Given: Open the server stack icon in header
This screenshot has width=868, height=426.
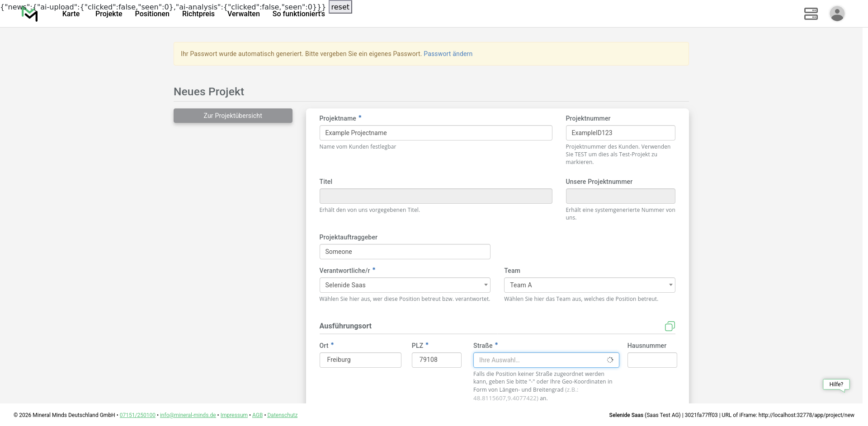Looking at the screenshot, I should click(x=811, y=14).
